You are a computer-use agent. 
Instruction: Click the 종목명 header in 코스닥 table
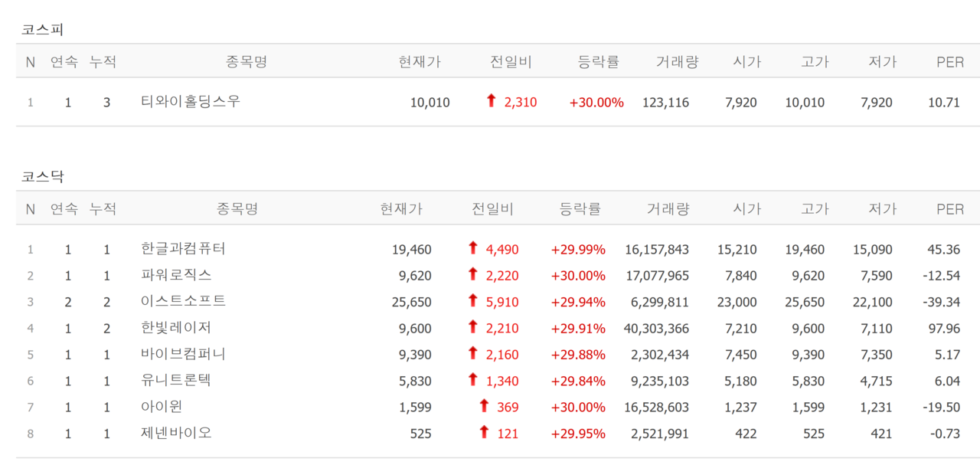237,208
